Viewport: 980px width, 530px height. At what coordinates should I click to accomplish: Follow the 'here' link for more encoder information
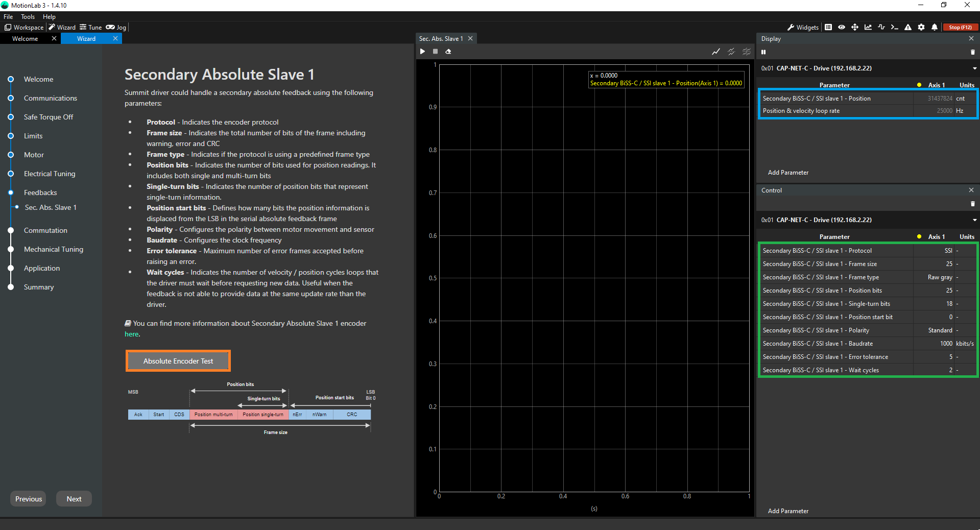pos(132,334)
